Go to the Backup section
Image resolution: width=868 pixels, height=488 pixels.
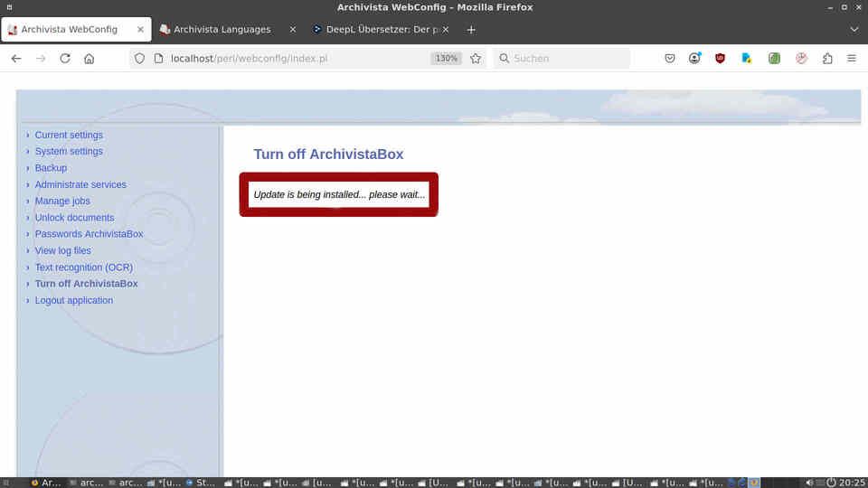coord(51,168)
